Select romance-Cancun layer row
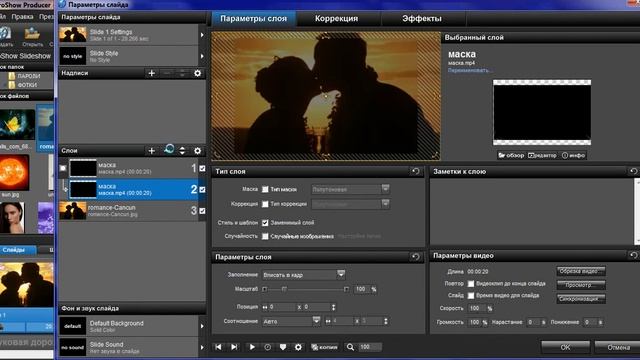This screenshot has height=360, width=640. click(129, 211)
